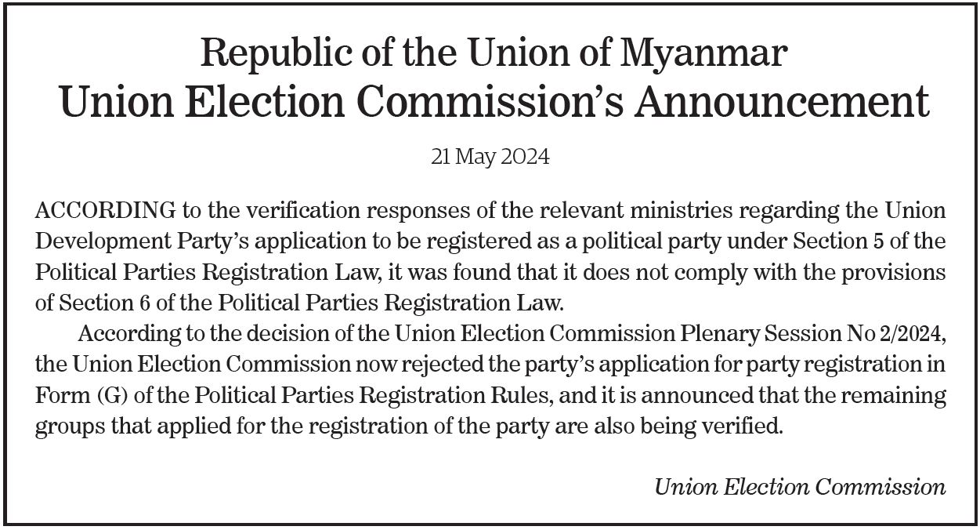Click the date "21 May 2024"
980x530 pixels.
click(x=490, y=157)
